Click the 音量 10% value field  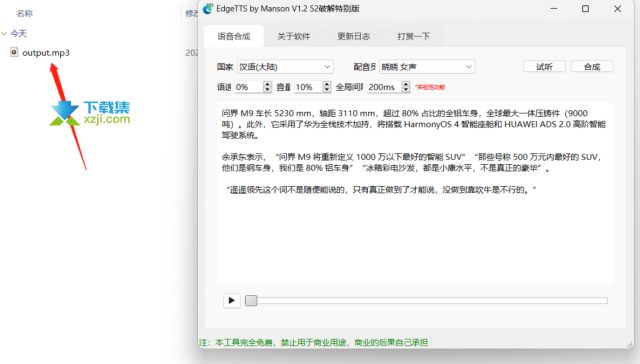pyautogui.click(x=308, y=87)
